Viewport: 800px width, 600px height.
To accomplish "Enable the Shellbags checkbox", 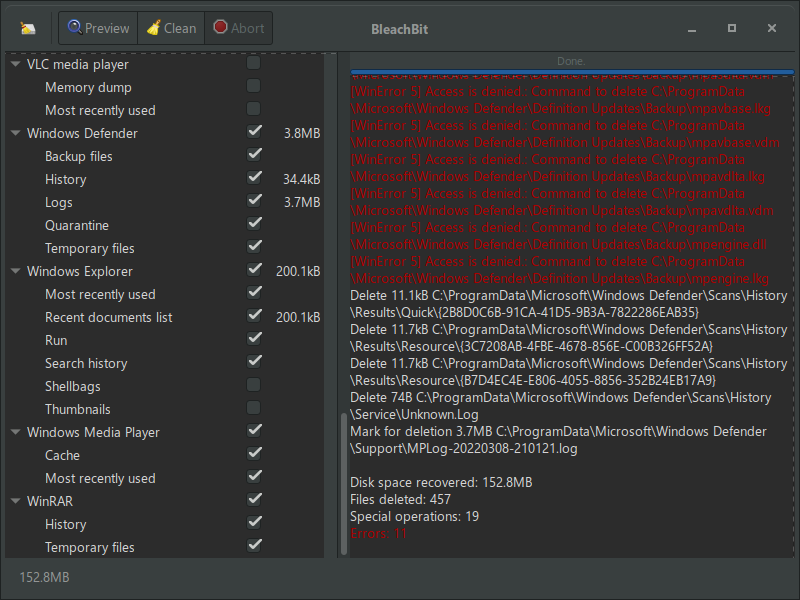I will (254, 385).
